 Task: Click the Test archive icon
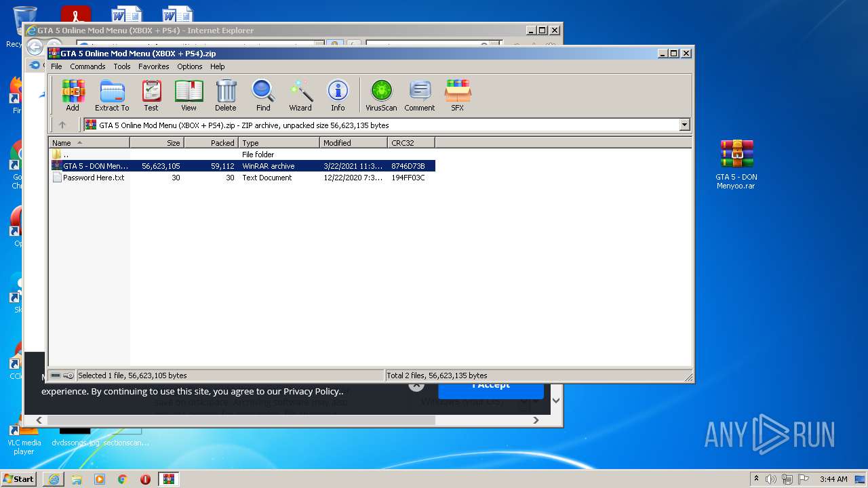[151, 96]
